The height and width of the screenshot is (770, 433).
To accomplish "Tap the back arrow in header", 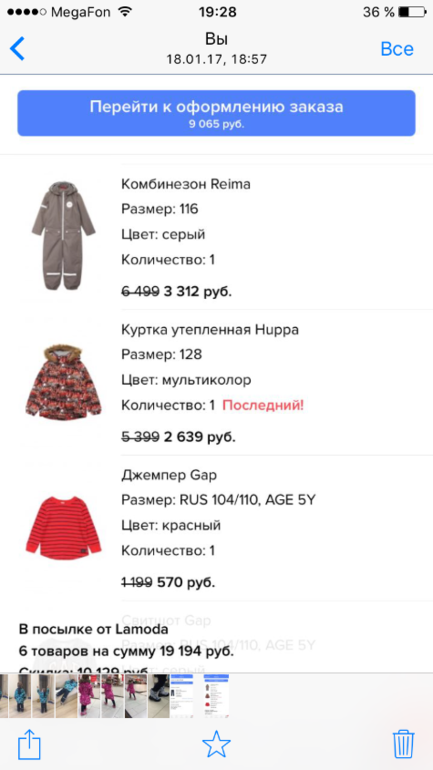I will click(x=17, y=49).
